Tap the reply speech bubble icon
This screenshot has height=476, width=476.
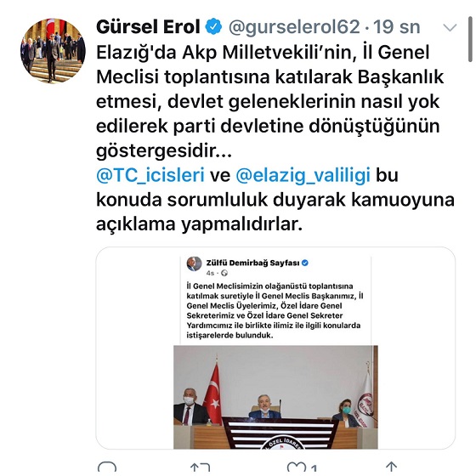pyautogui.click(x=107, y=468)
